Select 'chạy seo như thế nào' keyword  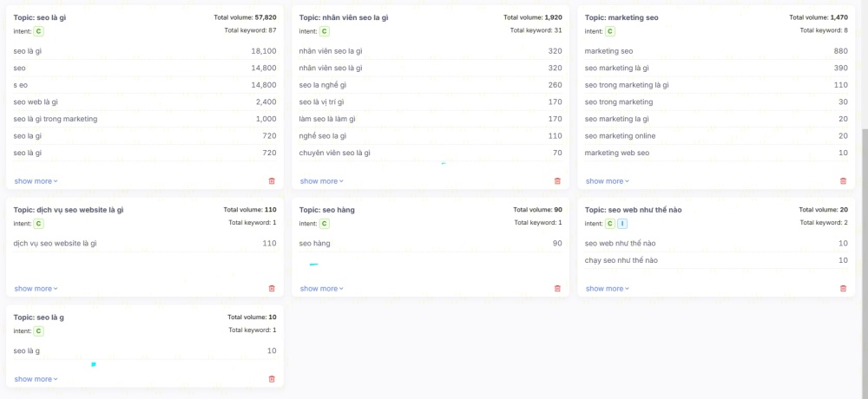point(621,260)
